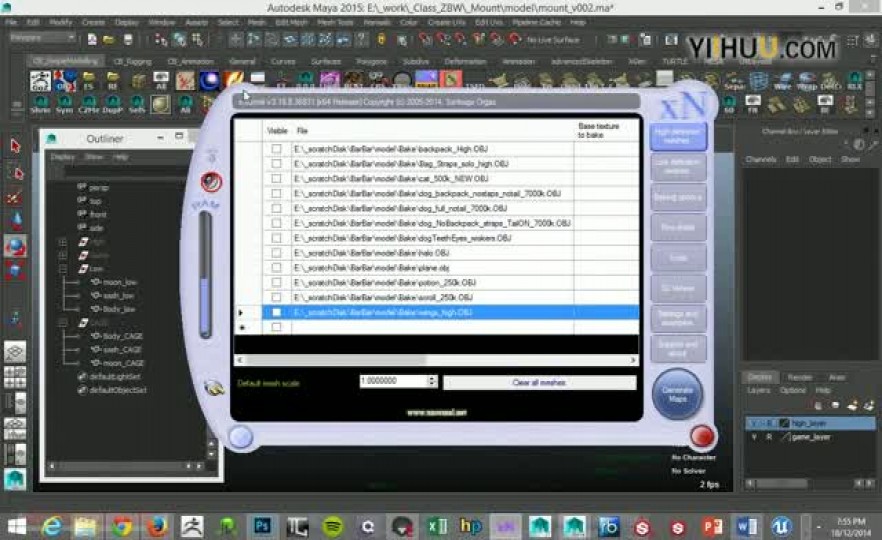Open Firefox from the taskbar
Screen dimensions: 882x540
(x=158, y=526)
